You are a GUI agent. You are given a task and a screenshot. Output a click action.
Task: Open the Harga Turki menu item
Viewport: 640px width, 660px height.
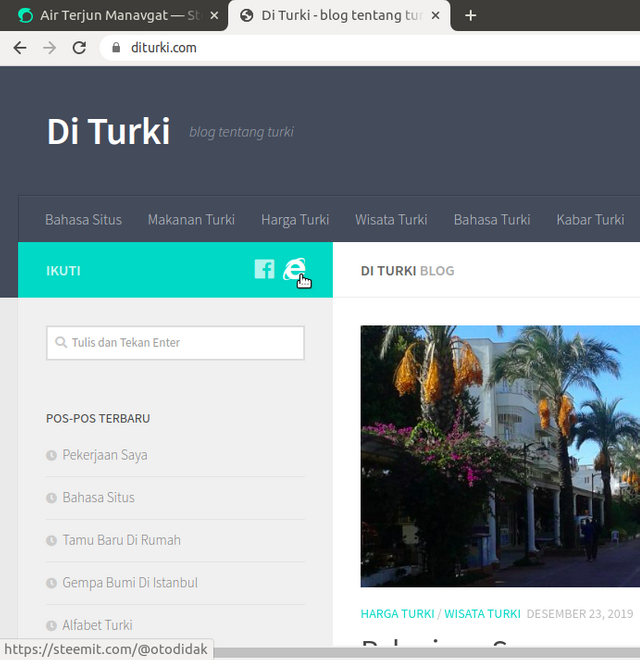tap(295, 220)
